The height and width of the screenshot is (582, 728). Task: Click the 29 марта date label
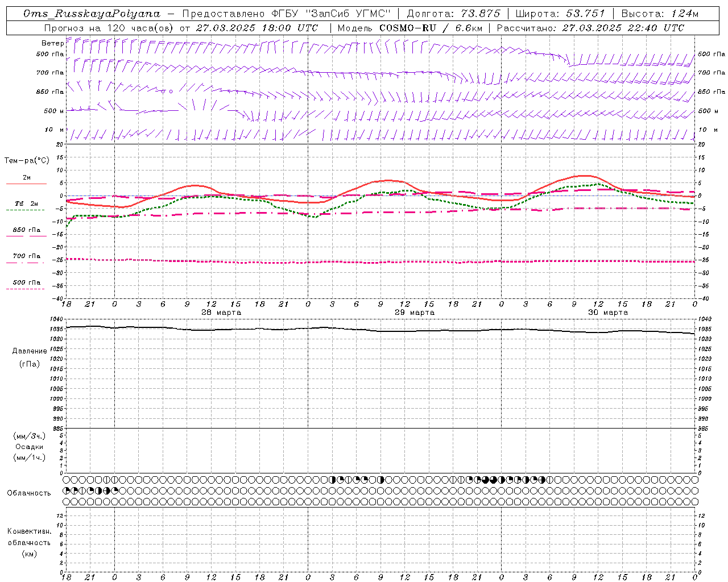(415, 312)
